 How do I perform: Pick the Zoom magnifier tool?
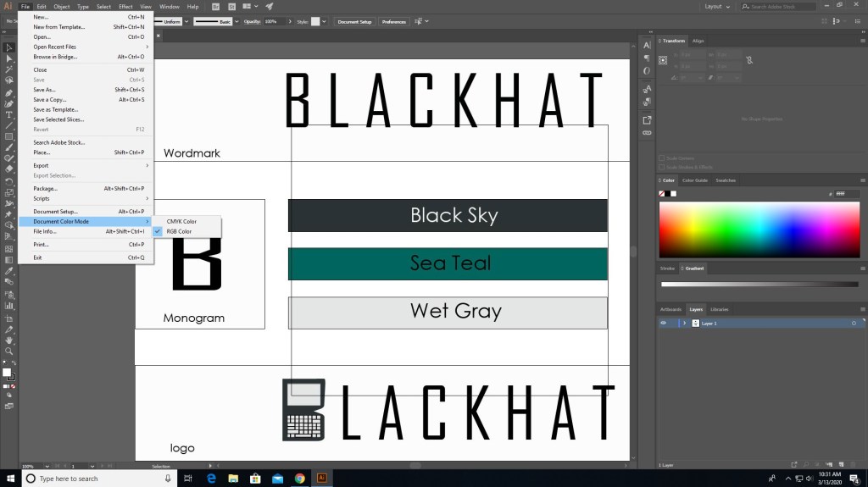click(x=9, y=351)
